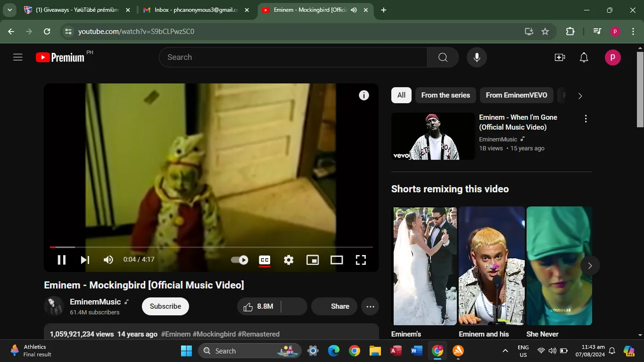The width and height of the screenshot is (644, 362).
Task: Switch to Gmail Inbox tab
Action: (196, 10)
